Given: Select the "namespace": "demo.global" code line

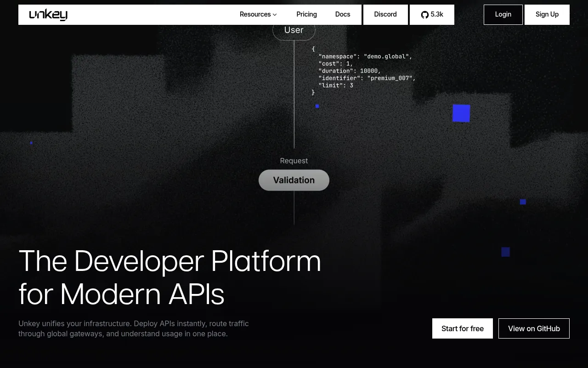Looking at the screenshot, I should coord(365,57).
